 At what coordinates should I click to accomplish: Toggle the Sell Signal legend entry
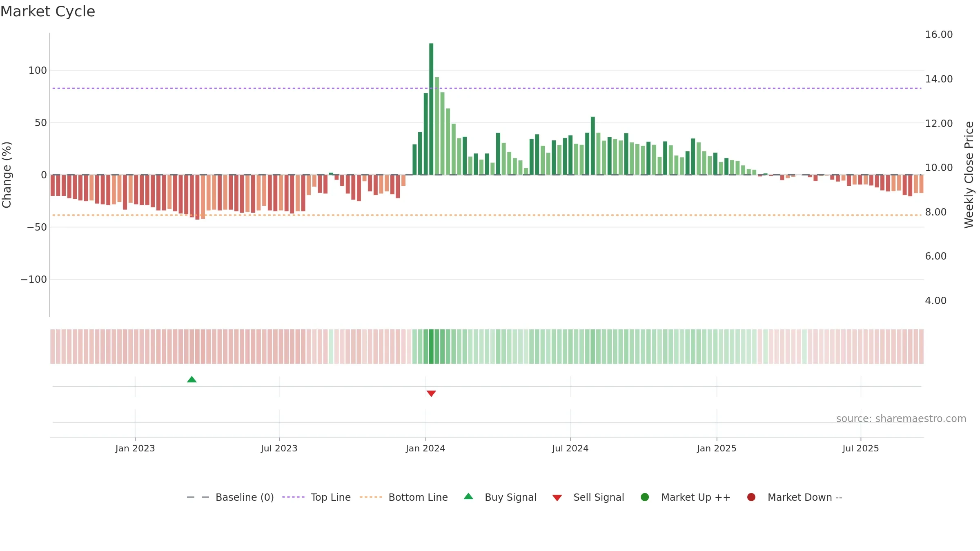point(588,497)
